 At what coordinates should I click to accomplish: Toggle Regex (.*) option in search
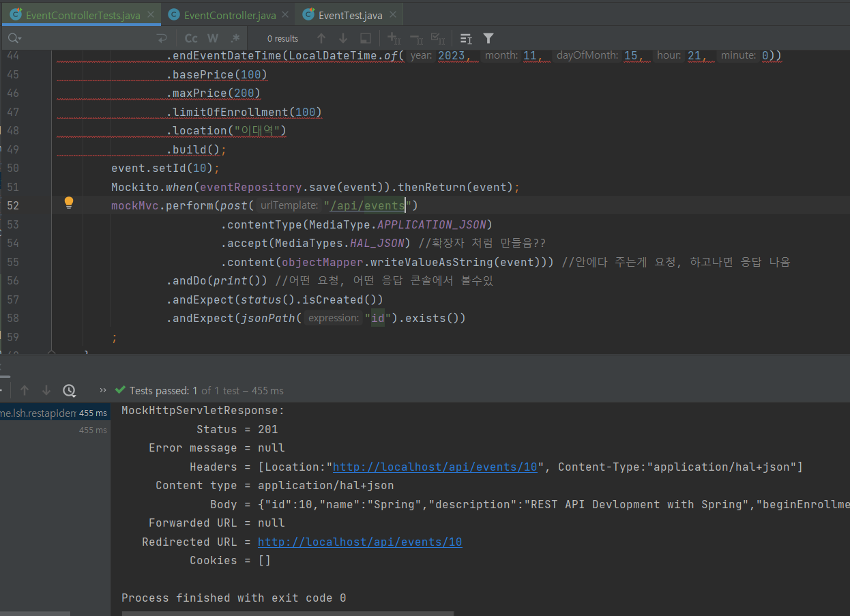click(x=235, y=38)
